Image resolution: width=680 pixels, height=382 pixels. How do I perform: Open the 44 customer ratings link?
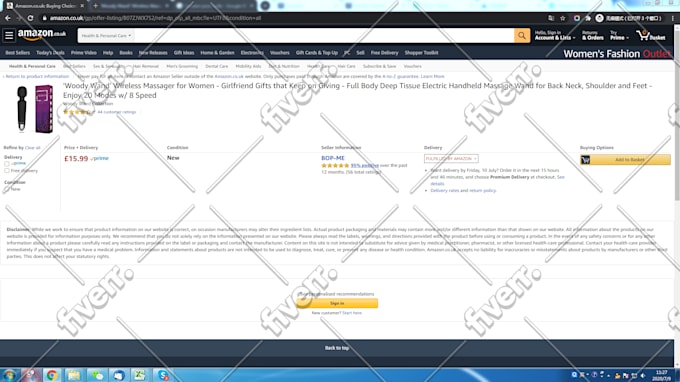pyautogui.click(x=117, y=112)
